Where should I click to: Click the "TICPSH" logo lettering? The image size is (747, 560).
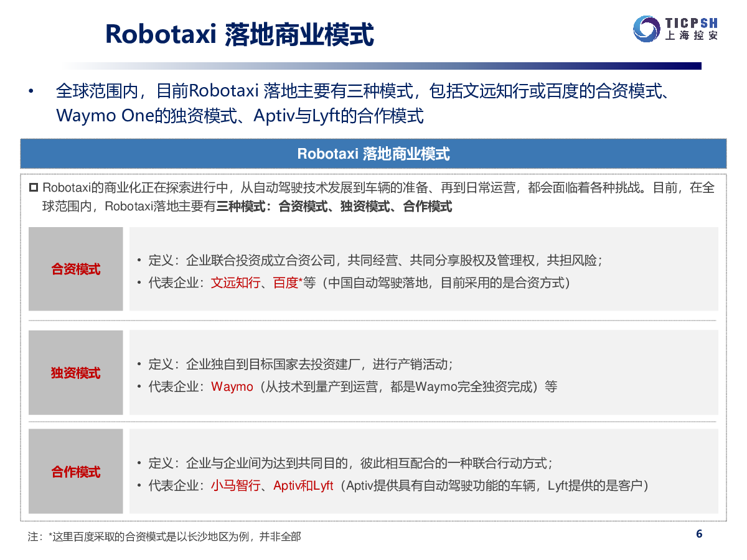click(x=692, y=22)
